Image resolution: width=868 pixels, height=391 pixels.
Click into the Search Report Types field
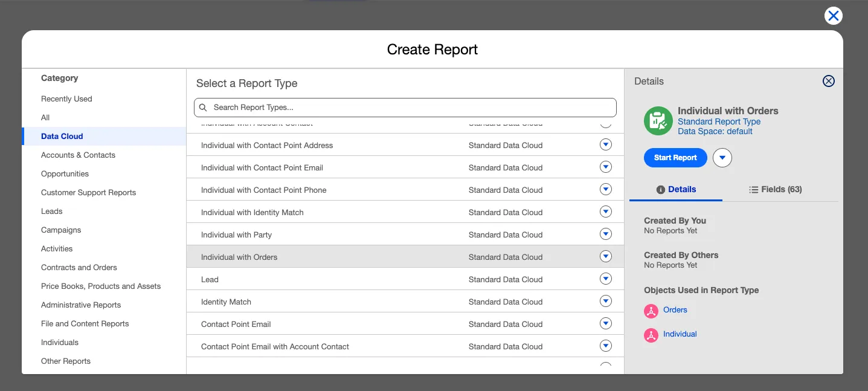411,108
